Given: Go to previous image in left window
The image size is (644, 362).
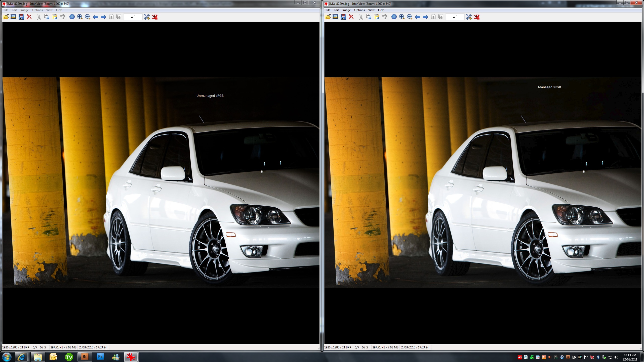Looking at the screenshot, I should 96,17.
